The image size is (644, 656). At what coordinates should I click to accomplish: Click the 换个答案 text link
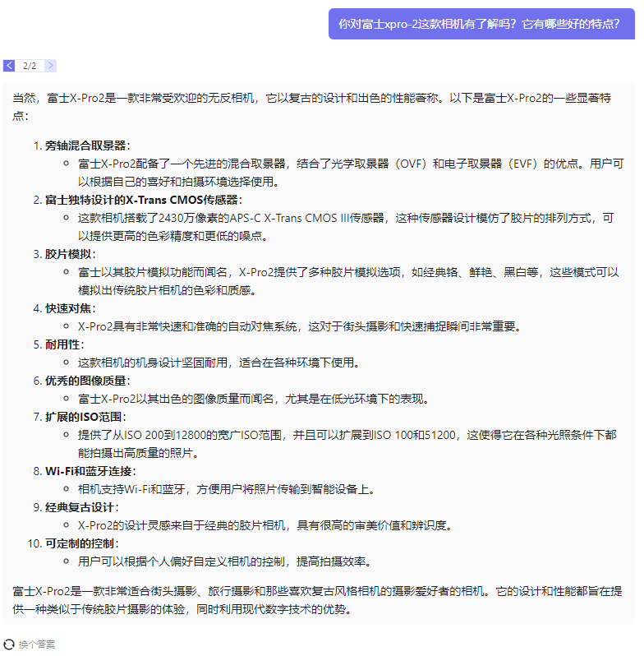pyautogui.click(x=37, y=644)
